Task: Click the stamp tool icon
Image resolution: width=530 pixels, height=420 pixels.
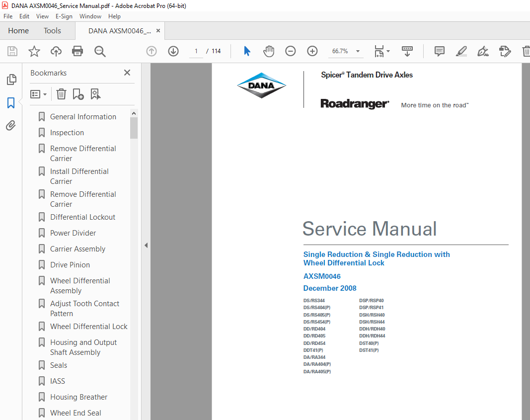Action: (505, 51)
